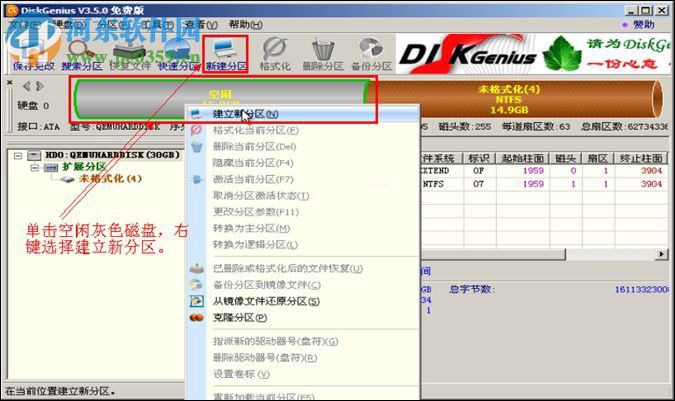Click the 标识 column header
Screen dimensions: 675x401
click(x=479, y=158)
